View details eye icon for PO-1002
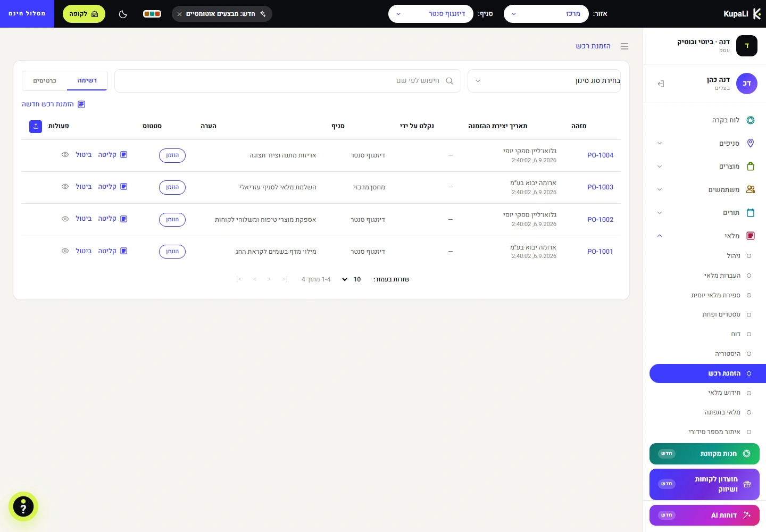Viewport: 766px width, 532px height. tap(65, 219)
